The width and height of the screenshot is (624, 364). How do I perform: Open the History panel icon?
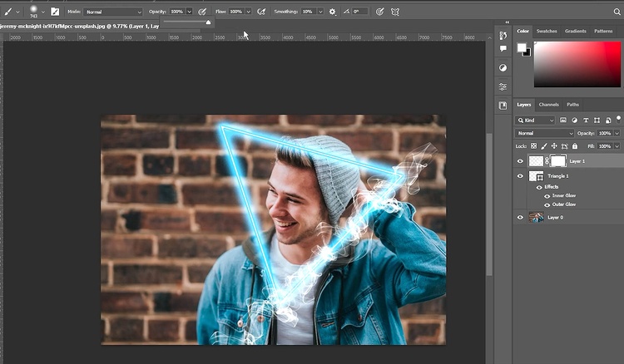(503, 35)
